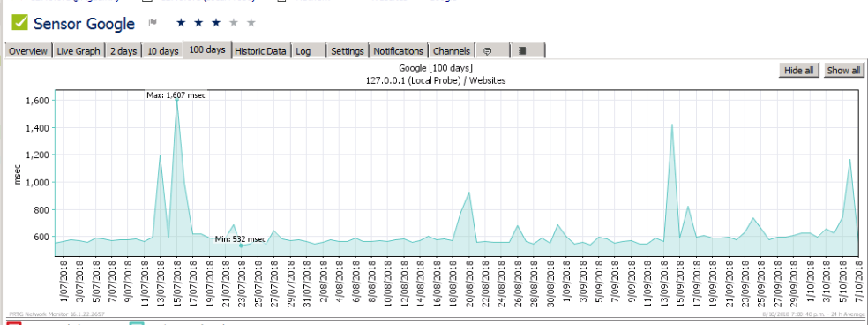Go to the Settings tab
The image size is (868, 325).
point(347,50)
